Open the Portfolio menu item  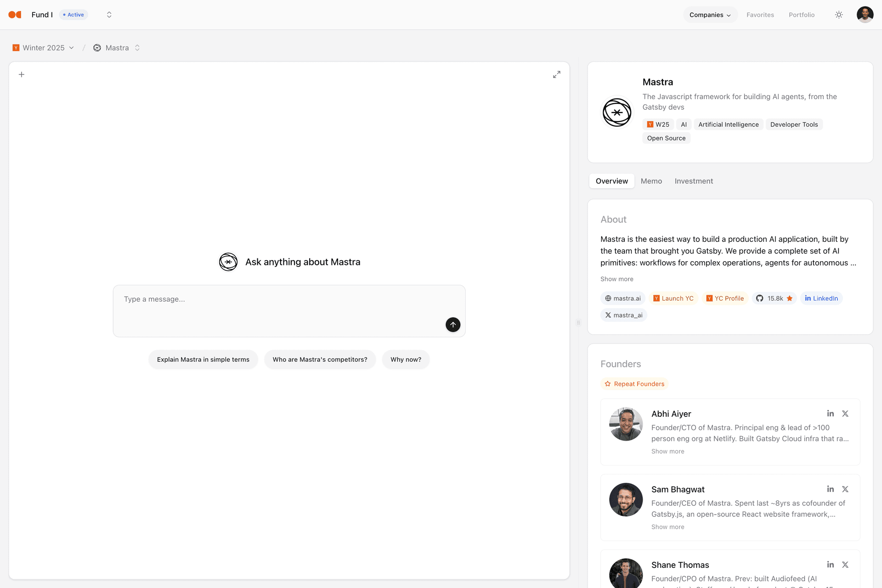pyautogui.click(x=802, y=14)
